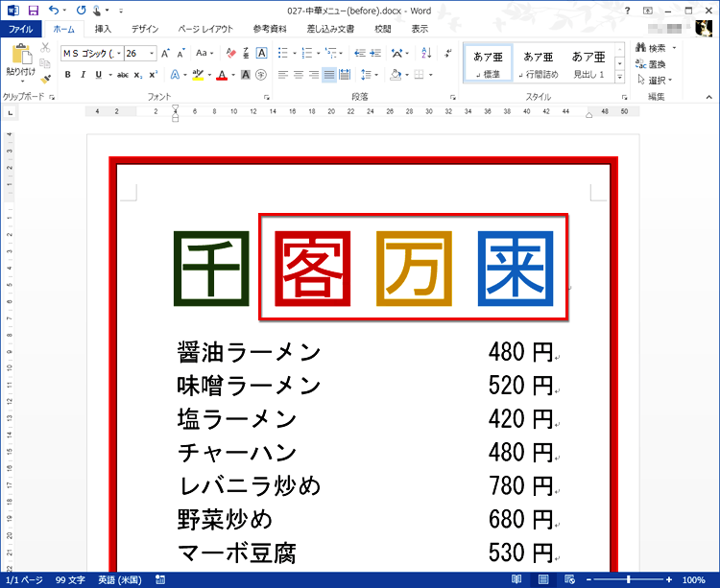
Task: Switch to the 挿入 tab
Action: [x=103, y=29]
